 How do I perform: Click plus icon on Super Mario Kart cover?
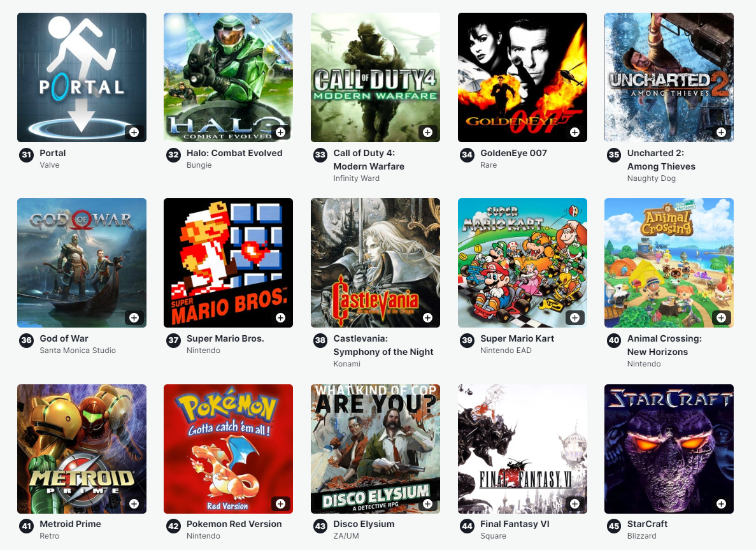tap(574, 317)
